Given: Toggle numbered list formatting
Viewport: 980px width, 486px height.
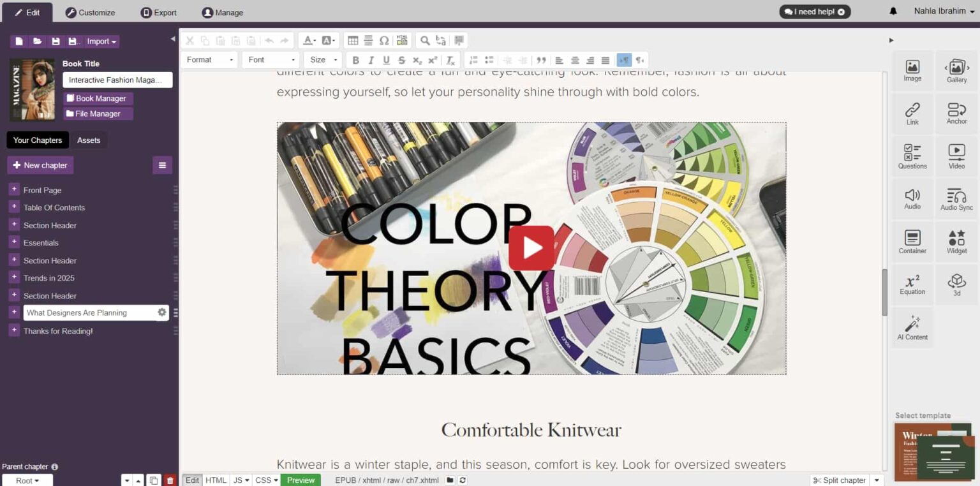Looking at the screenshot, I should coord(473,59).
